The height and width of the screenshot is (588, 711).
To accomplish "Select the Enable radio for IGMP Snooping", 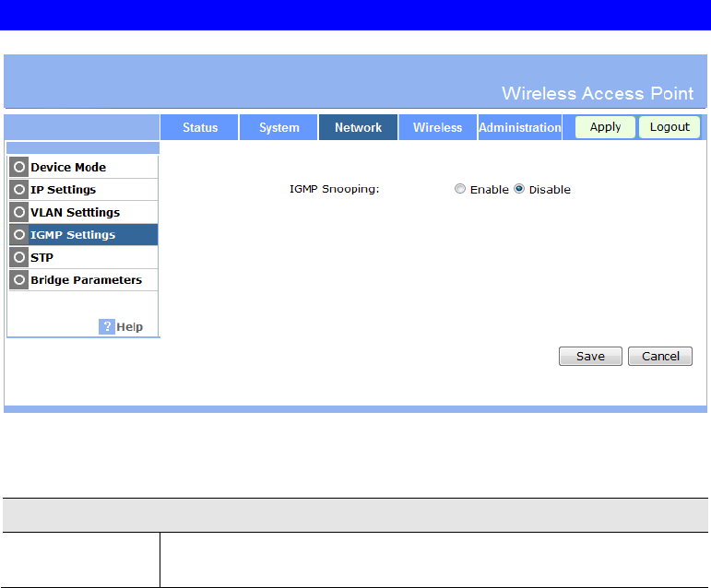I will coord(460,189).
